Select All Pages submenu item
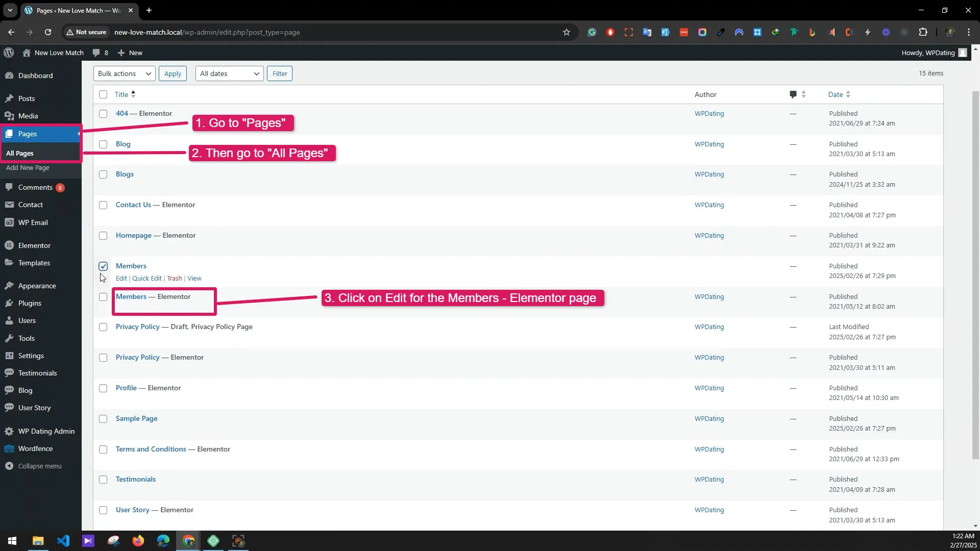The width and height of the screenshot is (980, 551). pos(20,153)
